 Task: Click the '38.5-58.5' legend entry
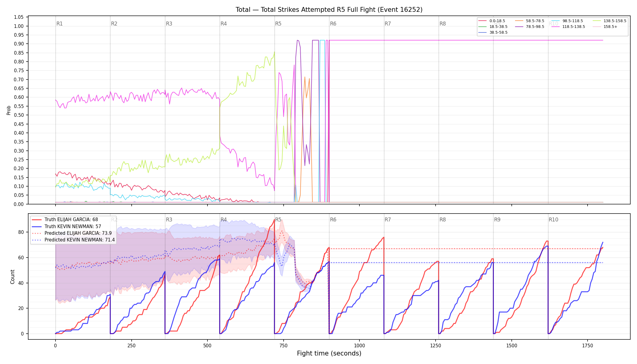[493, 32]
